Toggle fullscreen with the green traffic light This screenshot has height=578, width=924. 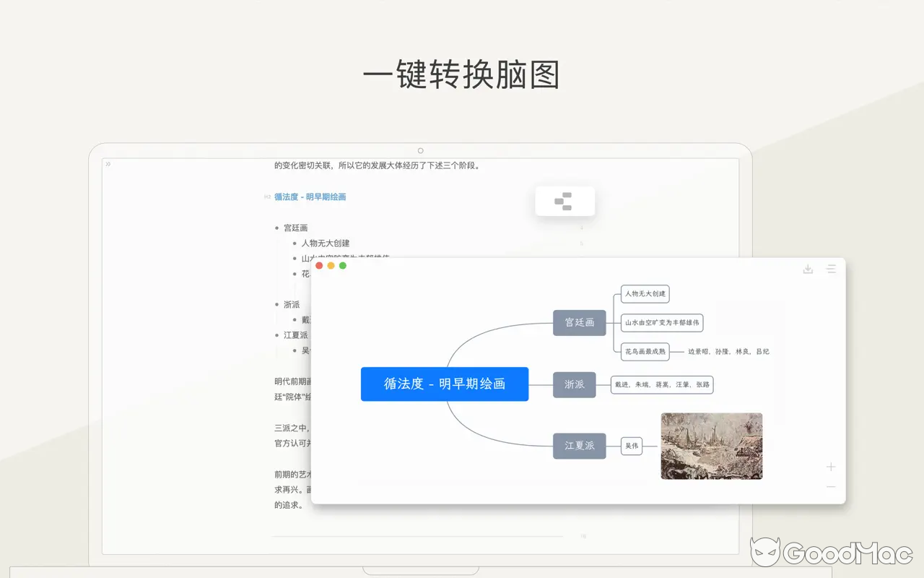coord(342,265)
